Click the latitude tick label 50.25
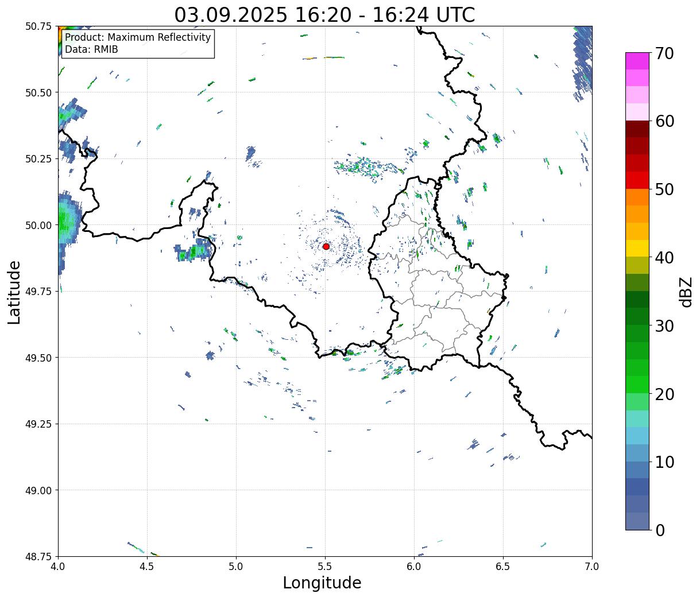 pyautogui.click(x=38, y=159)
